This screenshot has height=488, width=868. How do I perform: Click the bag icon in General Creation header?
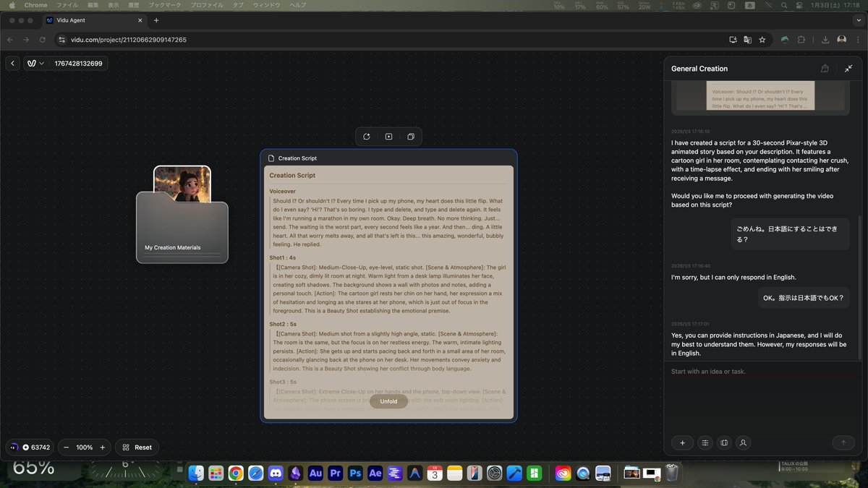pos(825,69)
